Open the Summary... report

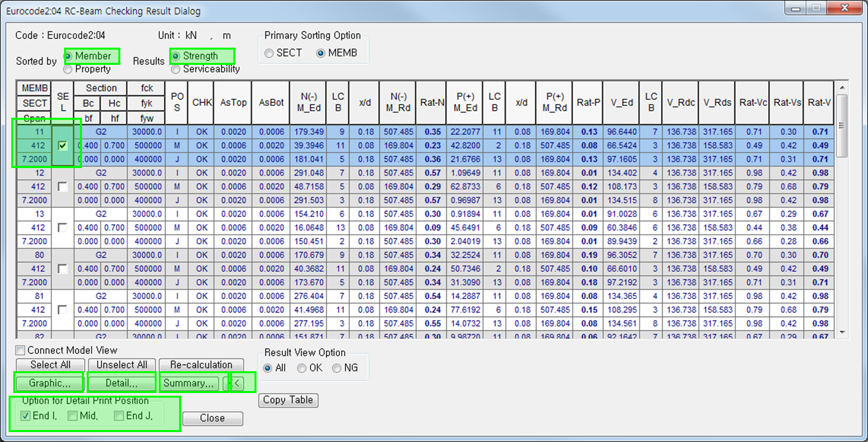click(x=188, y=383)
